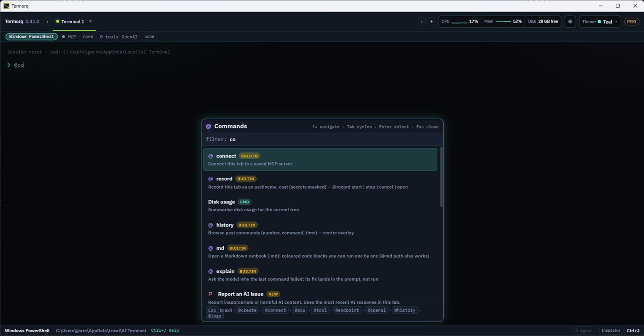The height and width of the screenshot is (336, 644).
Task: Toggle the light/dark mode sun icon
Action: coord(570,22)
